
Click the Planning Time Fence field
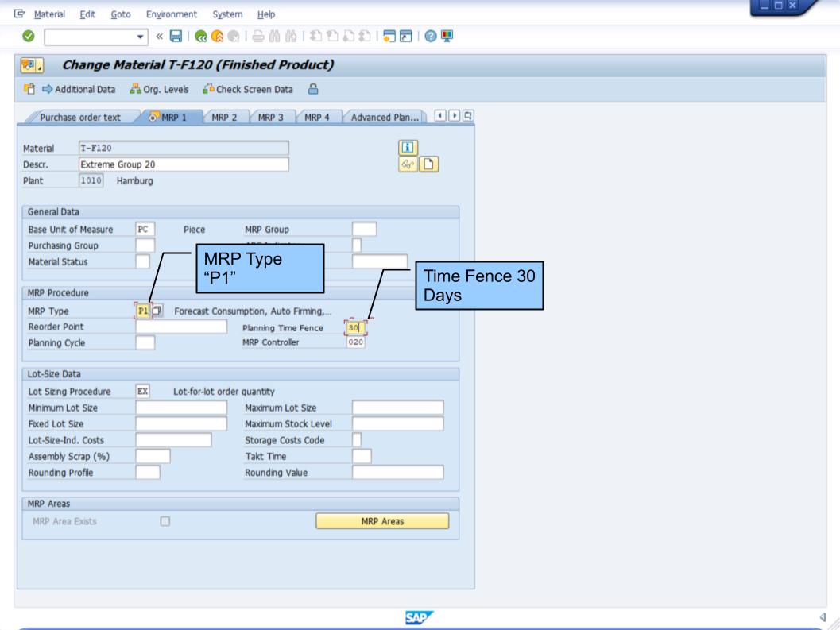356,327
